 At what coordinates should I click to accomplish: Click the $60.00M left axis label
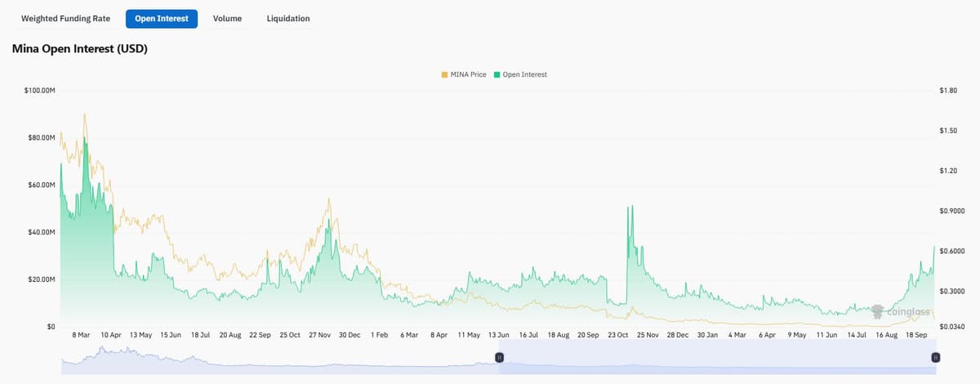tap(42, 185)
